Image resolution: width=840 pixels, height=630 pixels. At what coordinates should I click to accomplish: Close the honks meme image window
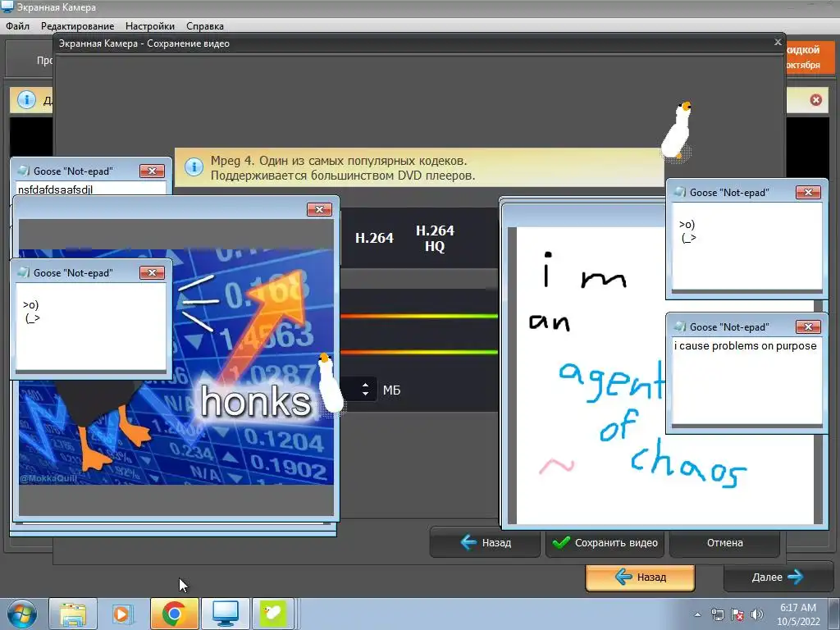point(319,209)
